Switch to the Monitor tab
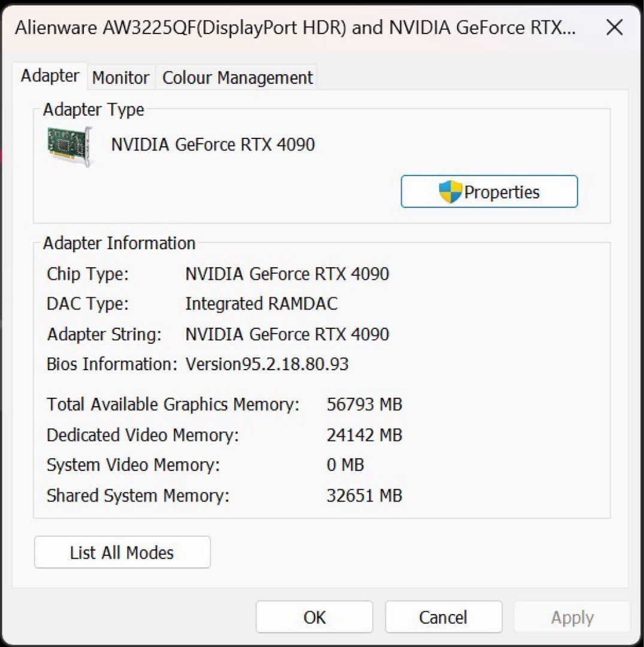The height and width of the screenshot is (647, 644). point(120,77)
